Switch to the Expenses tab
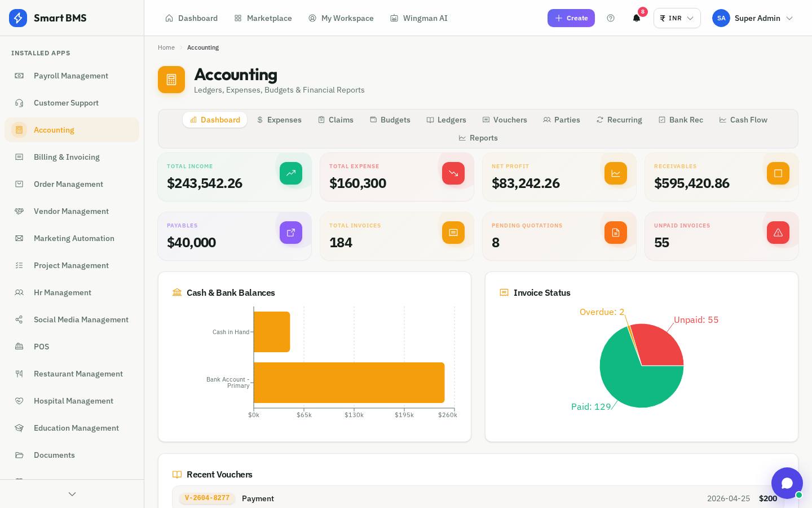The image size is (812, 508). point(279,120)
